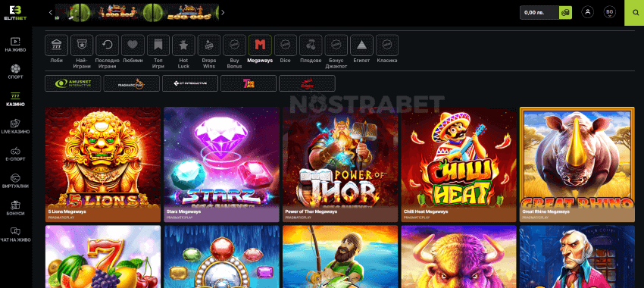
Task: Select the Hot Luck star category
Action: [x=183, y=45]
